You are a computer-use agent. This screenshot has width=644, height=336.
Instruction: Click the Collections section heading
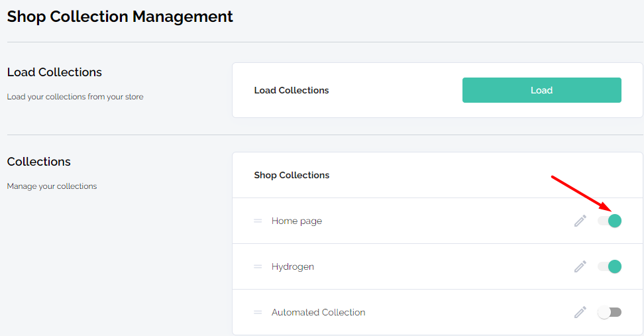point(38,162)
